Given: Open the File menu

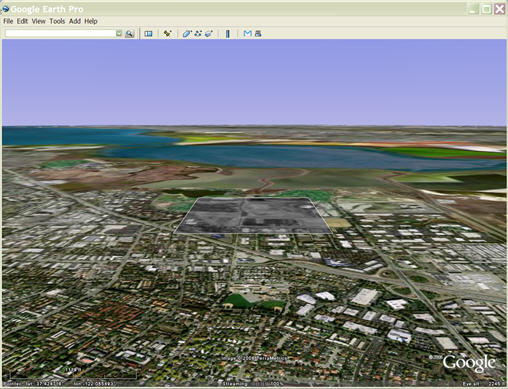Looking at the screenshot, I should 8,21.
